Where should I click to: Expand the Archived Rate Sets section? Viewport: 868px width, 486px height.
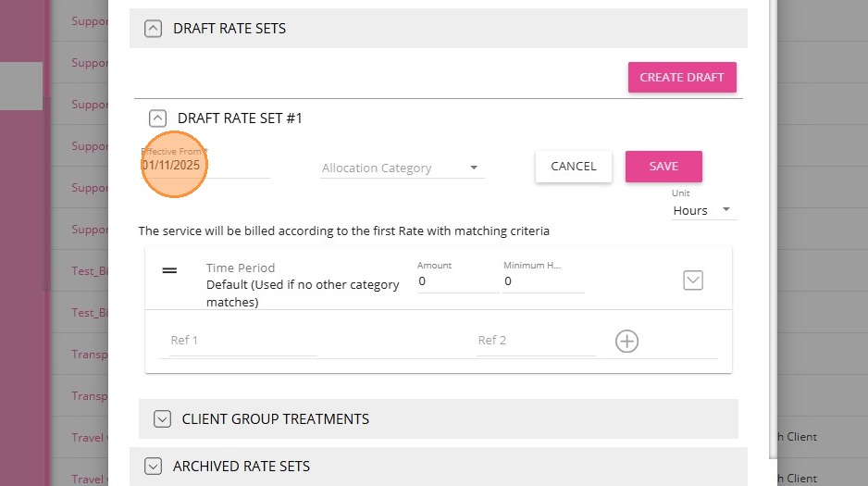[x=153, y=467]
